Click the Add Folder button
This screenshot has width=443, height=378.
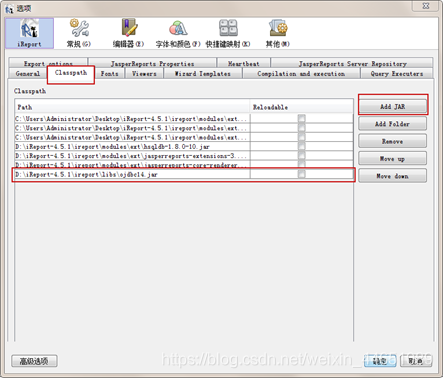click(393, 124)
